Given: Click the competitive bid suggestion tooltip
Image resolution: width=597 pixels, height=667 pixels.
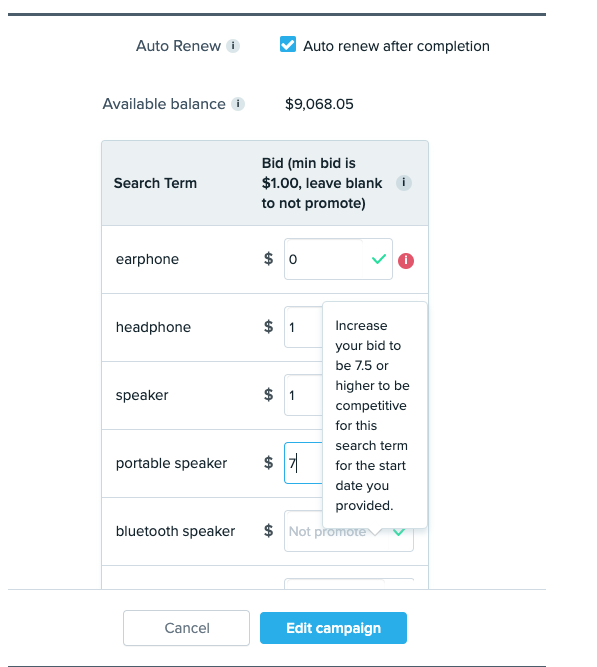Looking at the screenshot, I should point(375,415).
